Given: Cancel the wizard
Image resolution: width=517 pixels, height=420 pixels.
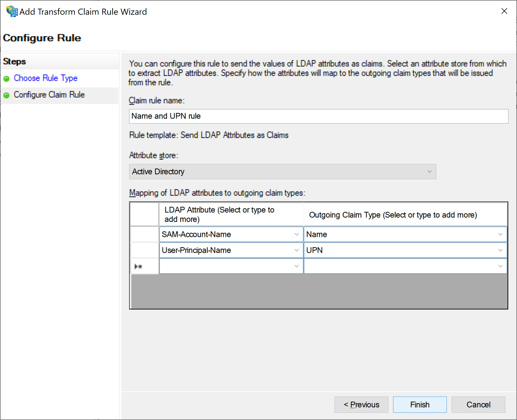Looking at the screenshot, I should pyautogui.click(x=478, y=405).
